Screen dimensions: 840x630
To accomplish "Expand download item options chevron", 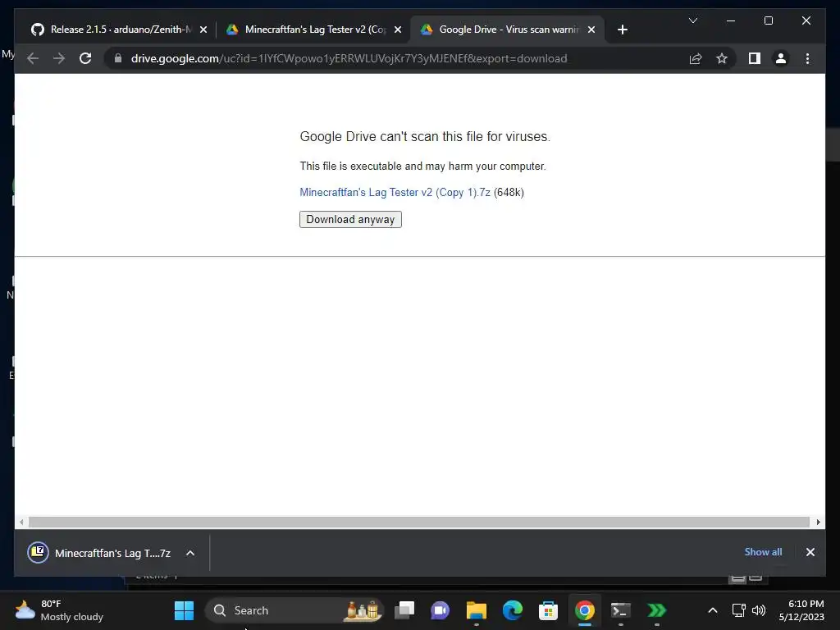I will (190, 553).
